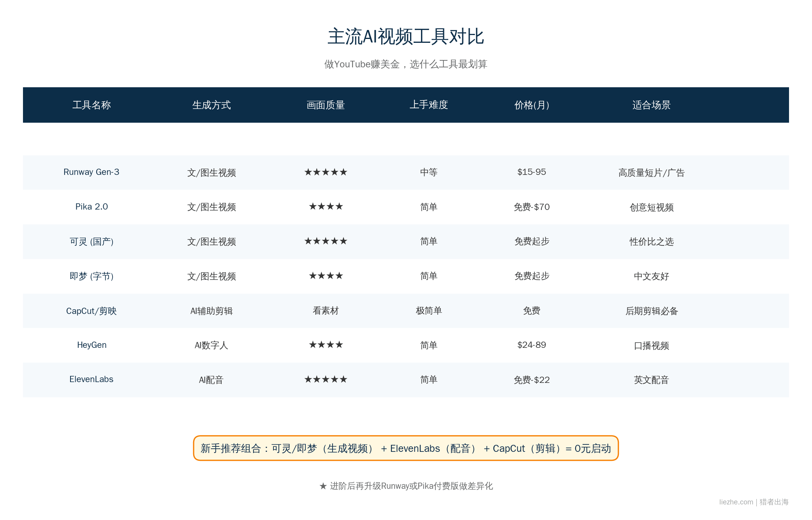Click 口播视频 scenario cell

(x=652, y=345)
